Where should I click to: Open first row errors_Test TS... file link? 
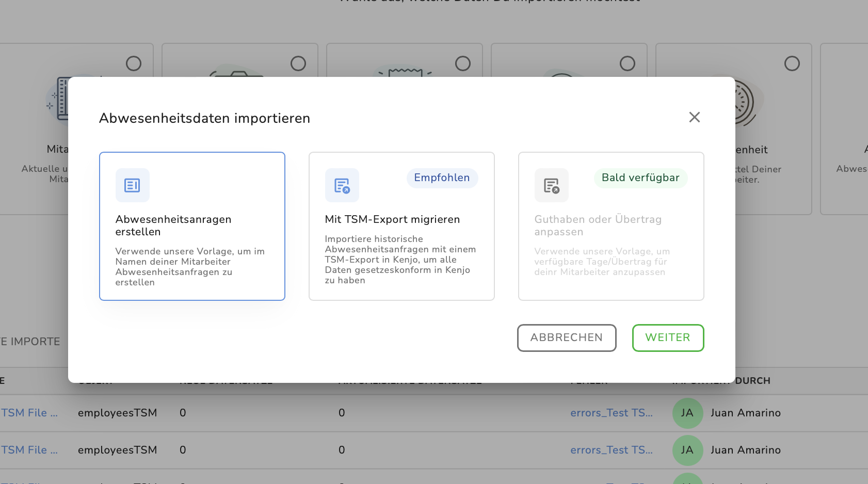coord(612,413)
